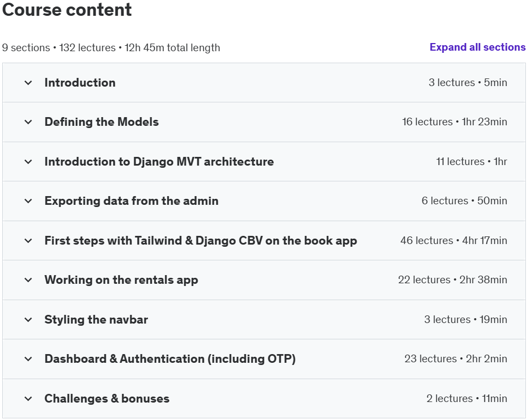Image resolution: width=527 pixels, height=420 pixels.
Task: Open the Defining the Models title
Action: (x=101, y=122)
